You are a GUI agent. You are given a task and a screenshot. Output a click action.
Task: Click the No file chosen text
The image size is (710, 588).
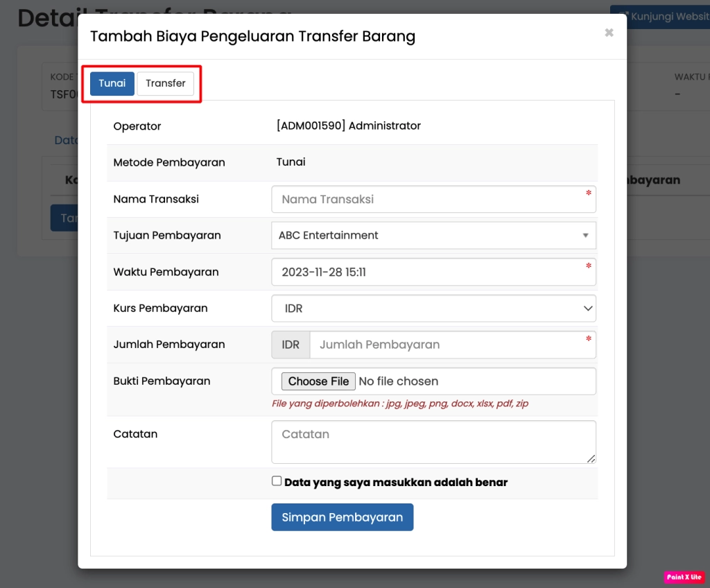[x=399, y=381]
